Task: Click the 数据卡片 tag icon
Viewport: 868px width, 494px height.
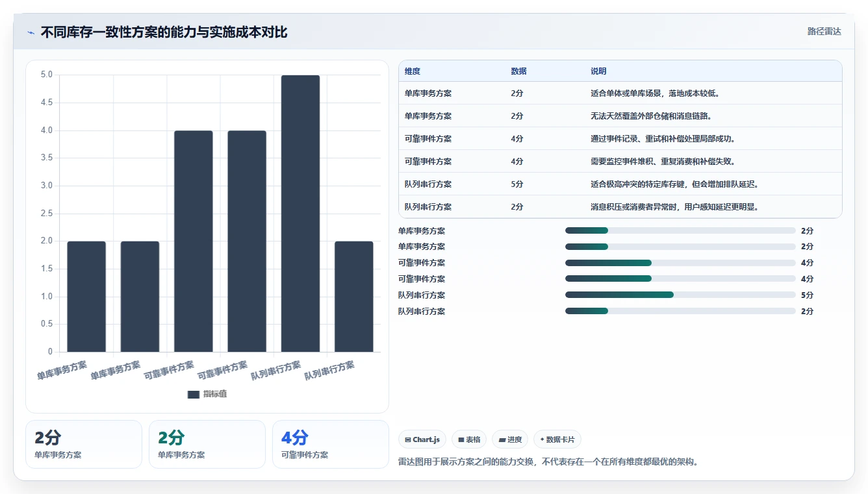Action: (542, 439)
